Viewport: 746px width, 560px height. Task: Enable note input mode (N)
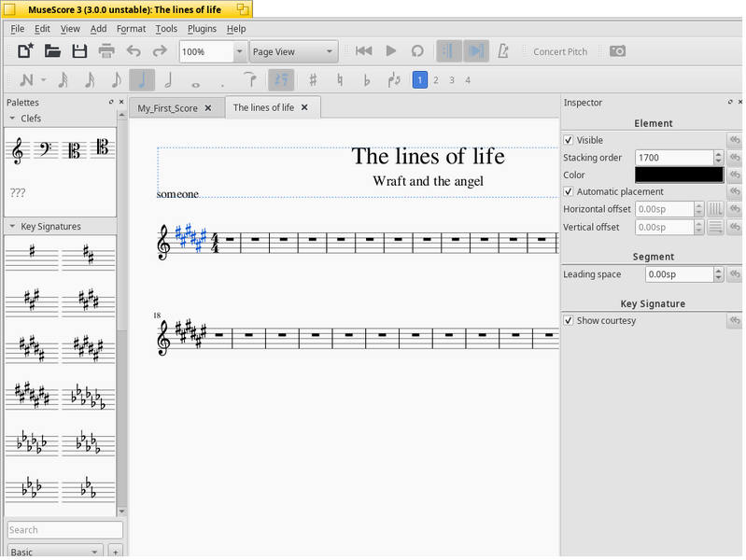pyautogui.click(x=26, y=80)
